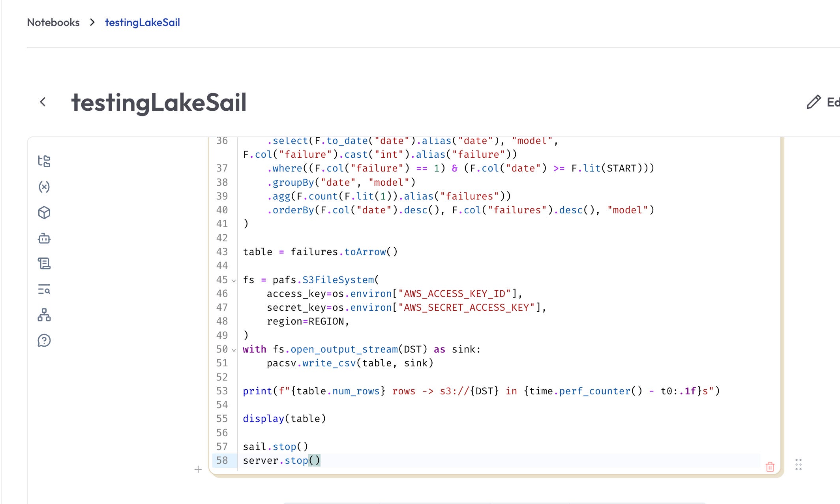
Task: Open the packages cube icon
Action: click(x=44, y=213)
